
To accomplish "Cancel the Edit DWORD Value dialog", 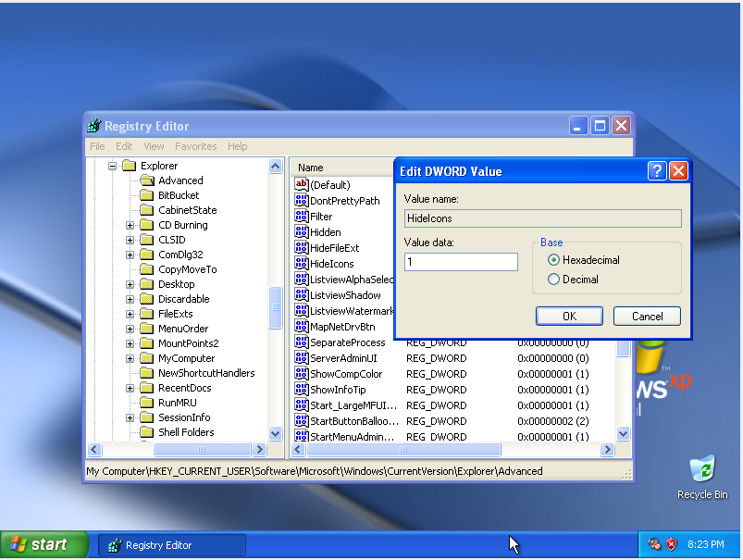I will pyautogui.click(x=647, y=317).
